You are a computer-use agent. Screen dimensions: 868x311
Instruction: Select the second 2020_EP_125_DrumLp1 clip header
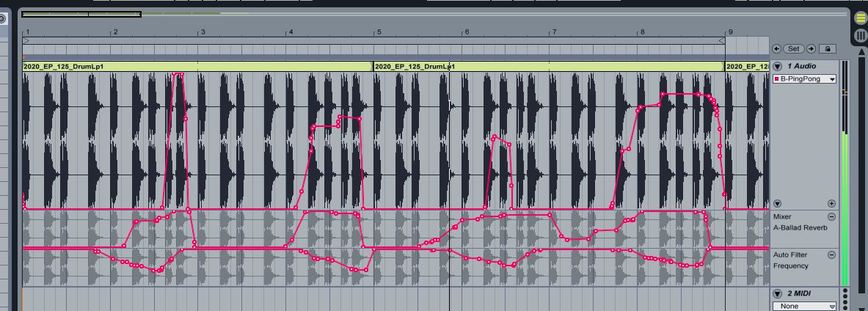click(x=549, y=67)
